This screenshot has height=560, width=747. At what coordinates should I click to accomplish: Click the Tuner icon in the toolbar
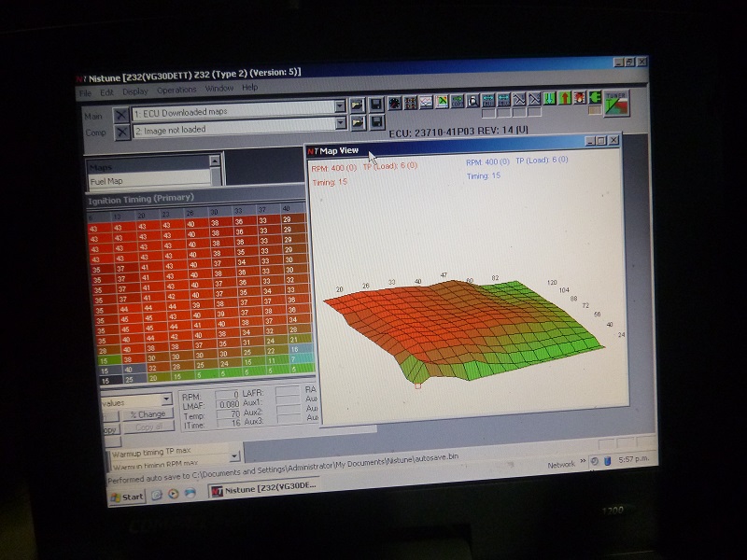[x=616, y=102]
